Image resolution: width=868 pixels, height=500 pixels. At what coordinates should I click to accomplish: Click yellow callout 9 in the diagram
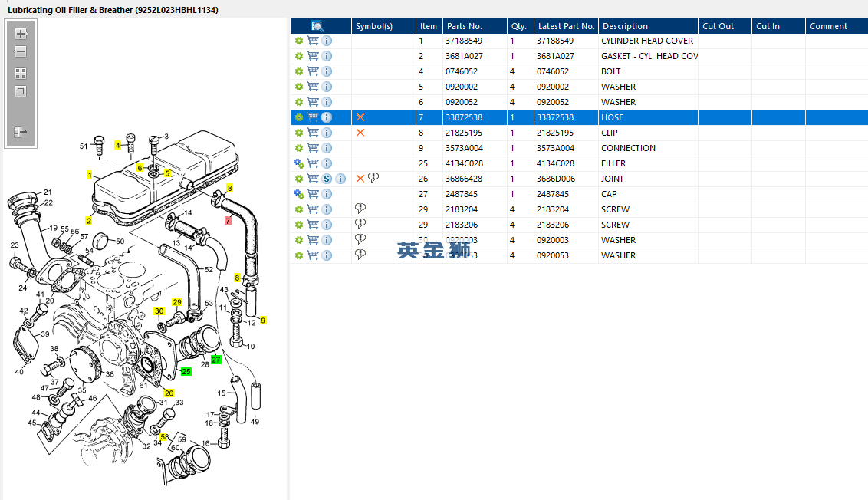coord(263,321)
